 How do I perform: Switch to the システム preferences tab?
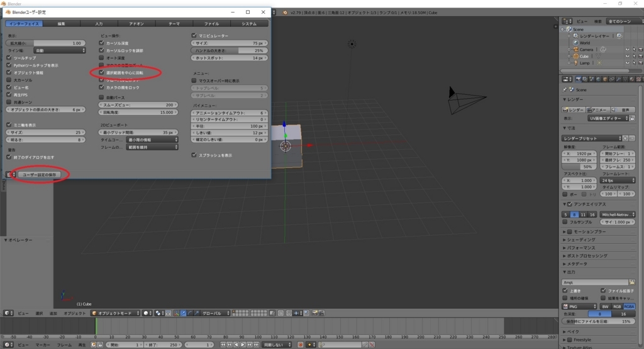tap(249, 24)
